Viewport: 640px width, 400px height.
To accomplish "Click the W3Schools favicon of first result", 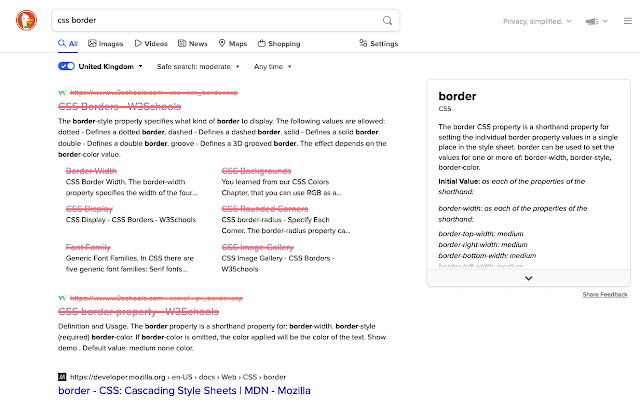I will (x=62, y=93).
